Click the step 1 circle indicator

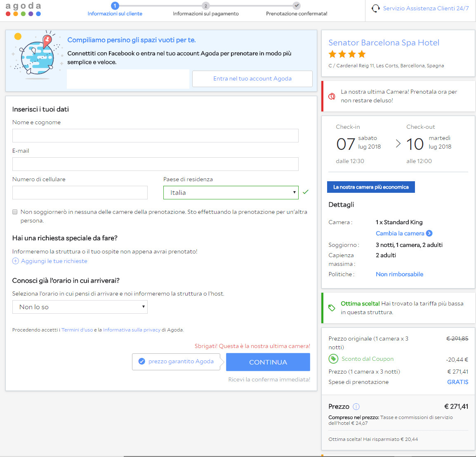[x=115, y=5]
